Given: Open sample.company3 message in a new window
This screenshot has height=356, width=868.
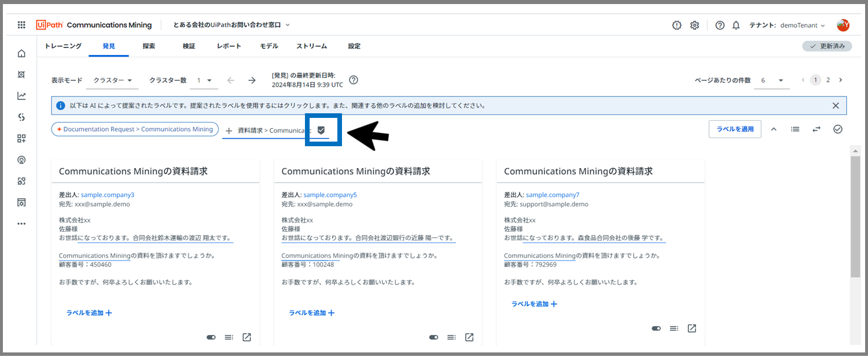Looking at the screenshot, I should click(247, 338).
